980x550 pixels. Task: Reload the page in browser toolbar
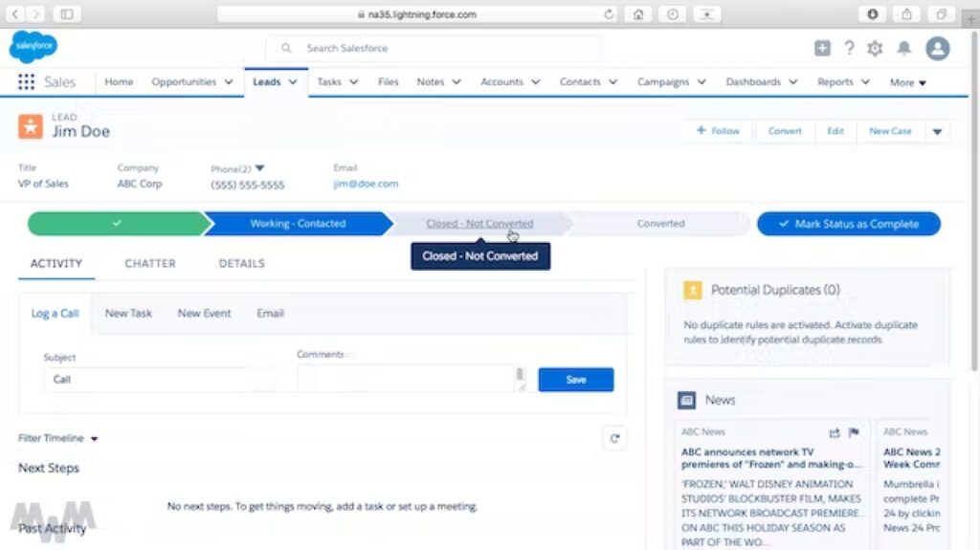coord(608,14)
